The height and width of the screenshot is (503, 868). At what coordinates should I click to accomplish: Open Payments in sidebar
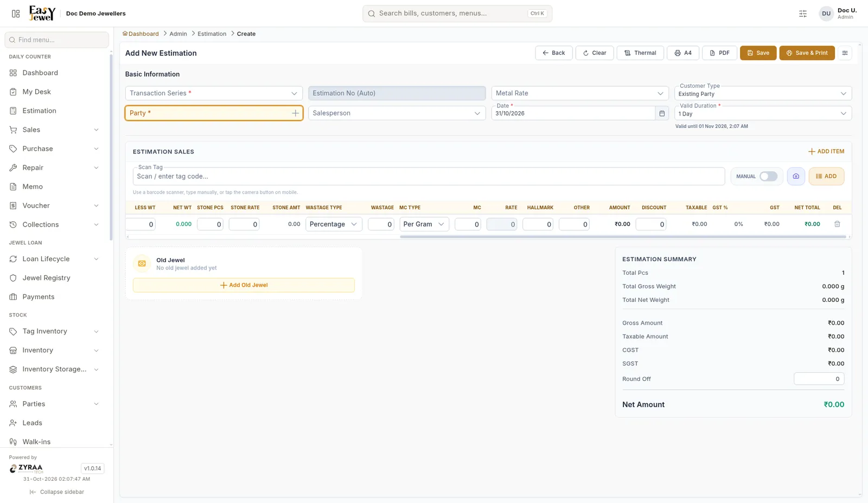56,296
